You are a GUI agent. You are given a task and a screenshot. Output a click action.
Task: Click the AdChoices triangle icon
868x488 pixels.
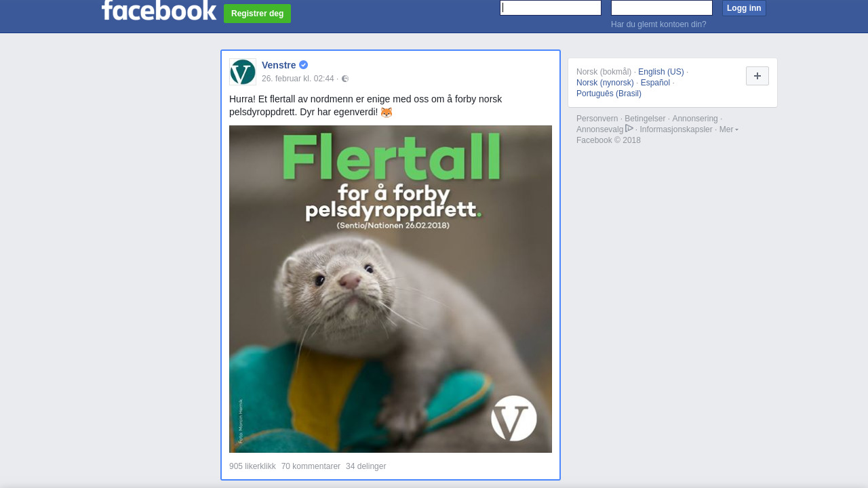tap(629, 128)
